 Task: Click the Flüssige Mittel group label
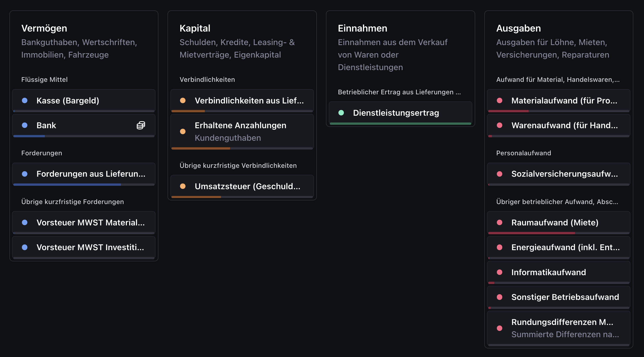(x=45, y=79)
